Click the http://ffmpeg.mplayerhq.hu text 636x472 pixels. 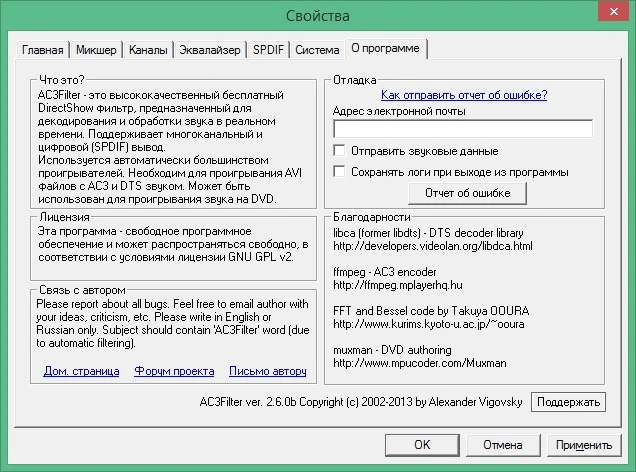tap(398, 285)
